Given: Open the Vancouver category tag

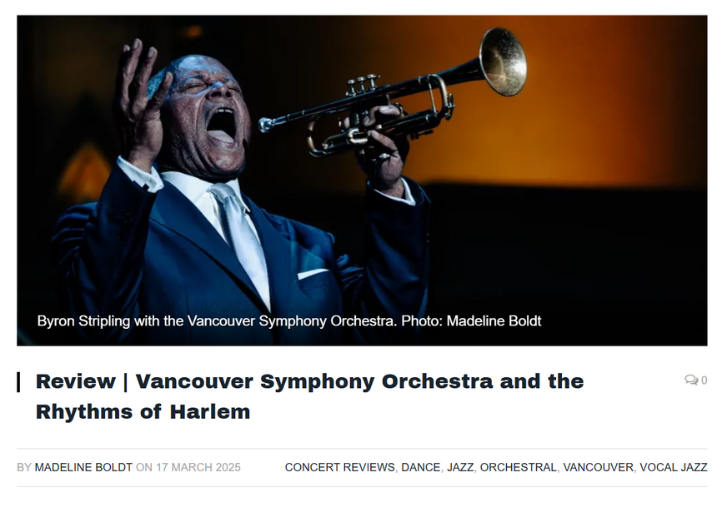Looking at the screenshot, I should [598, 467].
